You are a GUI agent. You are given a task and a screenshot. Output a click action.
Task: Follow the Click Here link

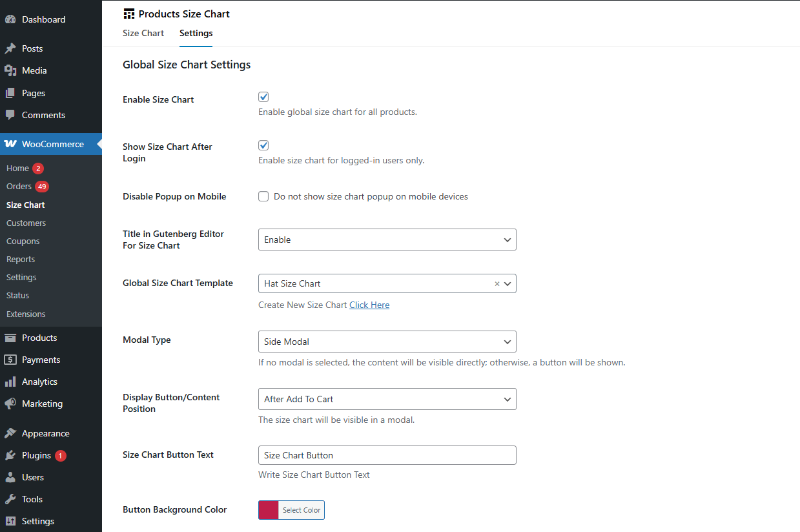point(369,305)
